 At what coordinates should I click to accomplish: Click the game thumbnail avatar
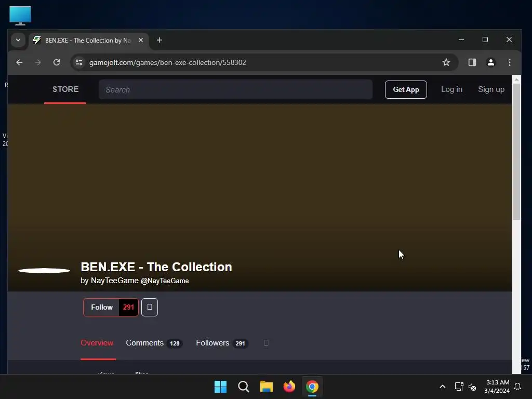coord(44,271)
